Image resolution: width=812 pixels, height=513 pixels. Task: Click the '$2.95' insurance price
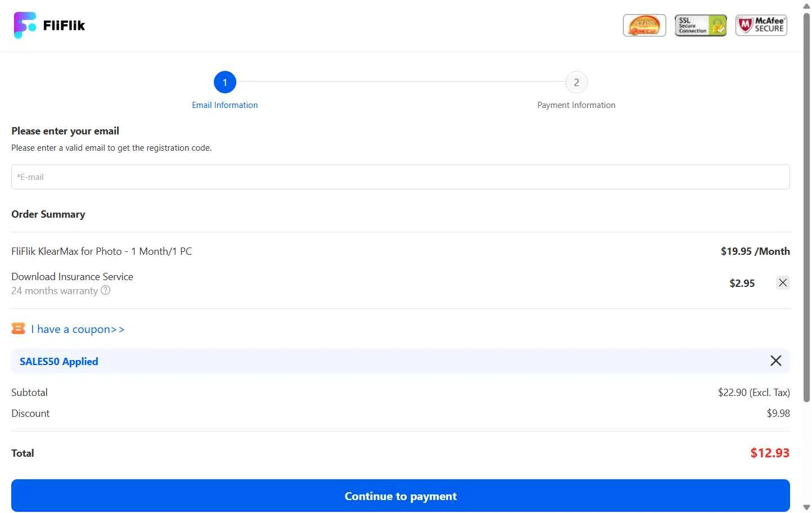coord(742,283)
